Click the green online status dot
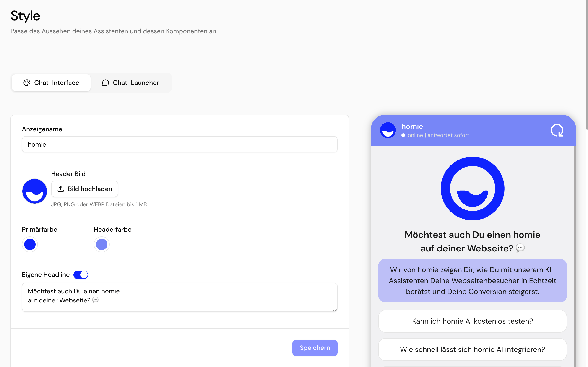 click(403, 135)
